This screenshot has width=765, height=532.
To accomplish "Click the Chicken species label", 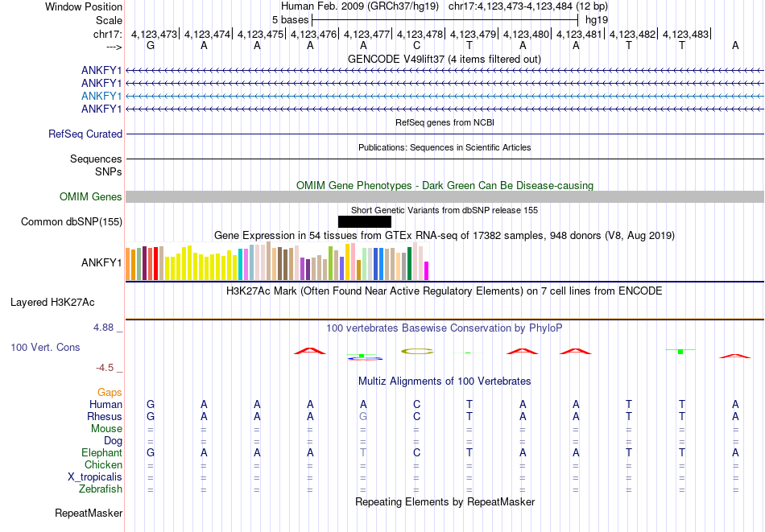I will 103,464.
